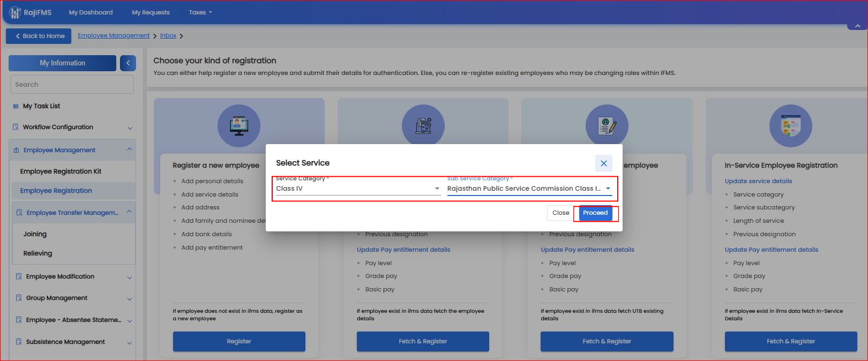The image size is (868, 361).
Task: Click the In-Service Employee Registration card icon
Action: point(791,126)
